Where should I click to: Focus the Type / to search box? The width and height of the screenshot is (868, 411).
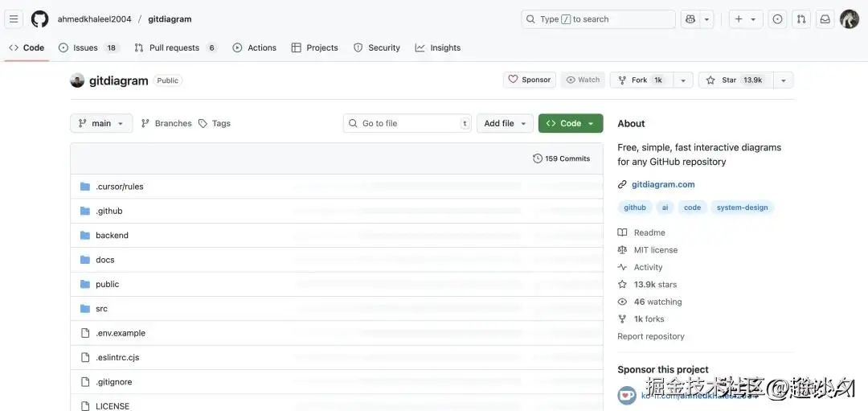pyautogui.click(x=598, y=18)
